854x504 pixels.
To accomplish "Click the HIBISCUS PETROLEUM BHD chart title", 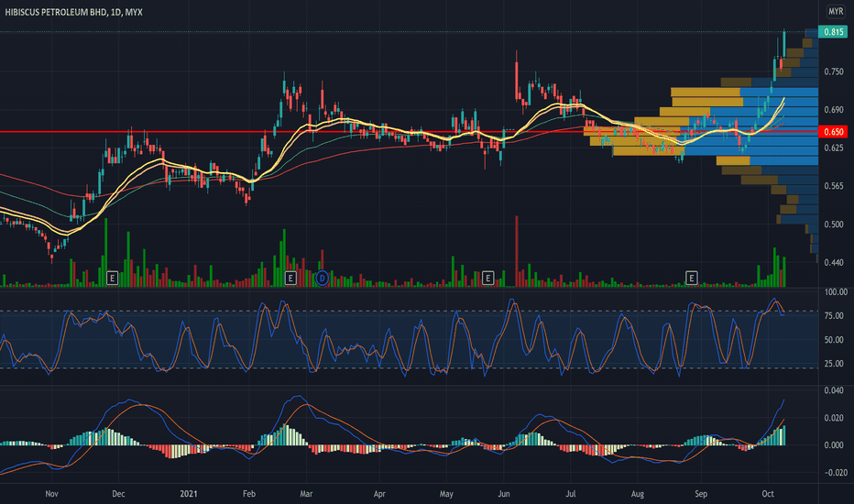I will coord(73,12).
